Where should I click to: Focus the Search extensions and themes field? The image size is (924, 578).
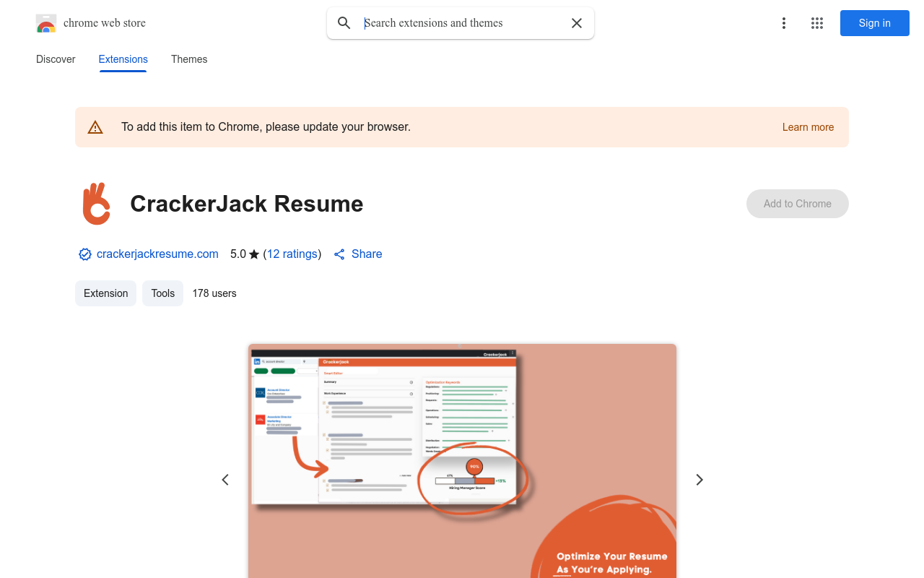pos(462,23)
